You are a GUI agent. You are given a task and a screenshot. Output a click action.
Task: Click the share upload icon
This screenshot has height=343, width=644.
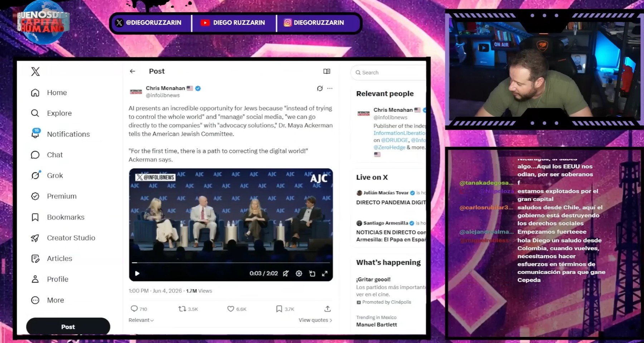(x=327, y=309)
